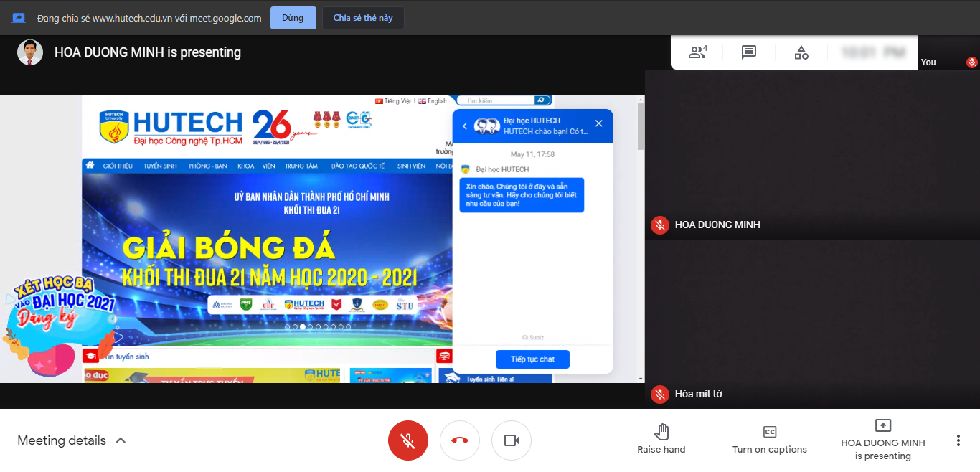Screen dimensions: 980x472
Task: Click the muted mic icon on Hòa mít tờ tile
Action: (x=660, y=394)
